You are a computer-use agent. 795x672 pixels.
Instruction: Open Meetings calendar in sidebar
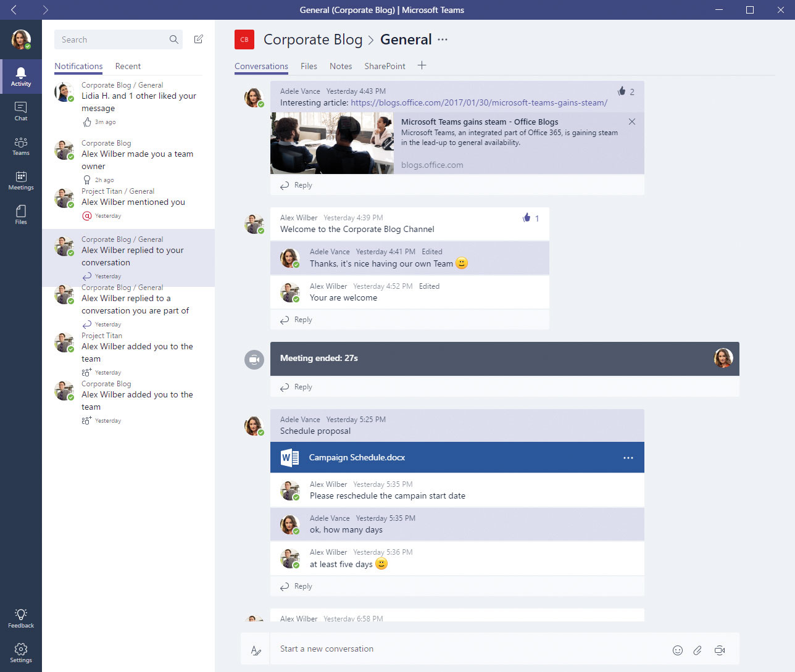tap(21, 180)
